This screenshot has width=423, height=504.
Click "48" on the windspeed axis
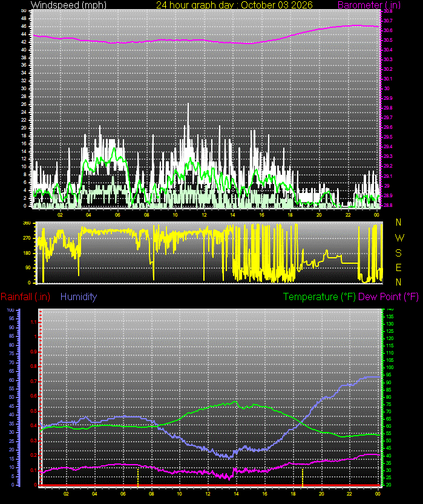pos(24,19)
